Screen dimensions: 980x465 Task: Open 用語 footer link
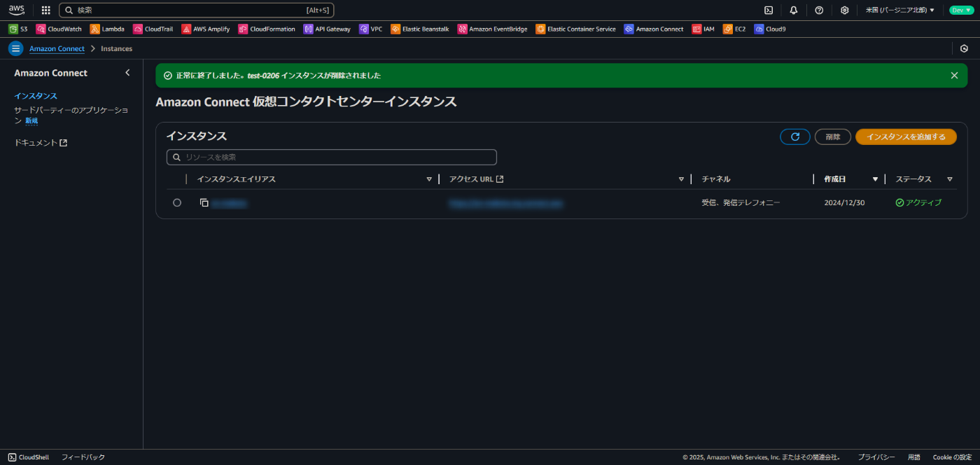(x=914, y=457)
